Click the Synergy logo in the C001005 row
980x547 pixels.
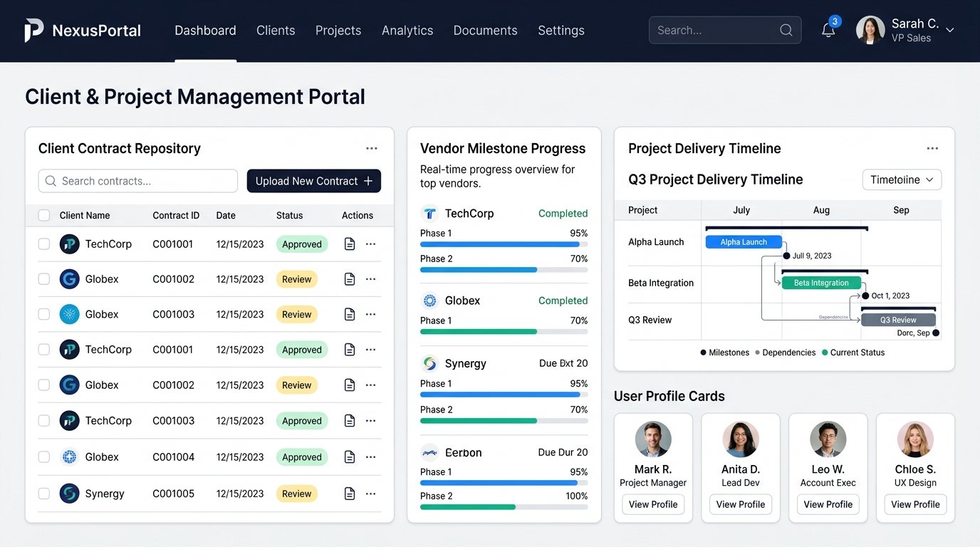(69, 494)
